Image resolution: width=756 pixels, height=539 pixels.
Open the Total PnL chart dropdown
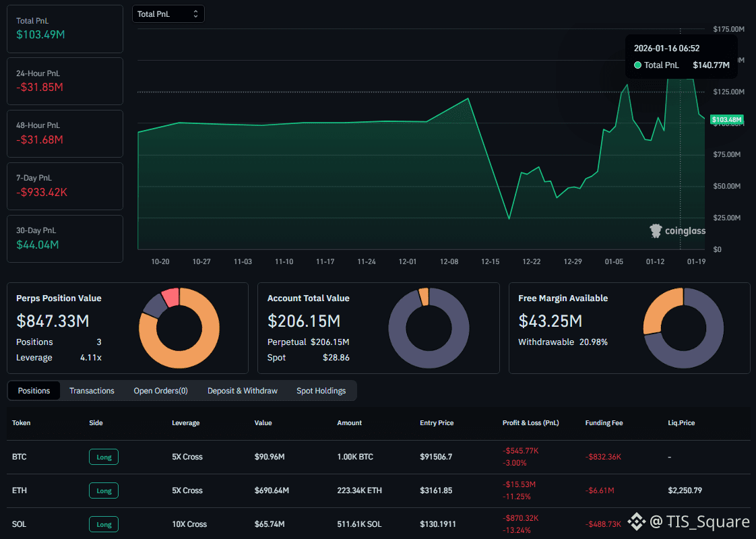coord(168,14)
